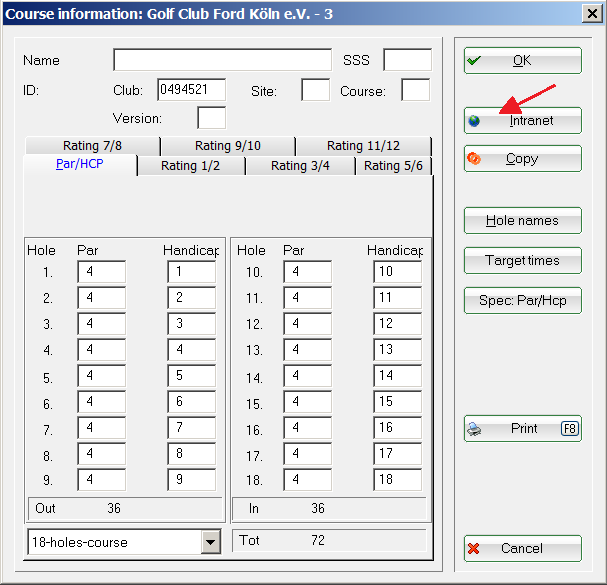Click the Copy button
The height and width of the screenshot is (585, 607).
coord(523,158)
